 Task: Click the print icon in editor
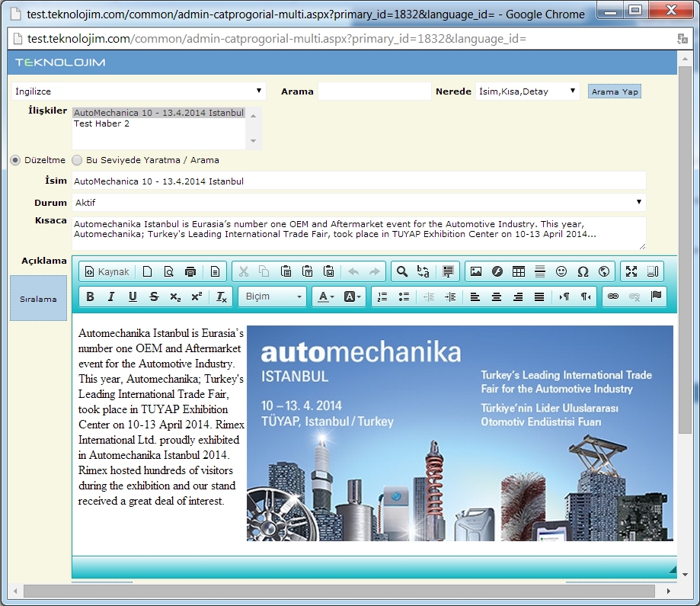[190, 271]
